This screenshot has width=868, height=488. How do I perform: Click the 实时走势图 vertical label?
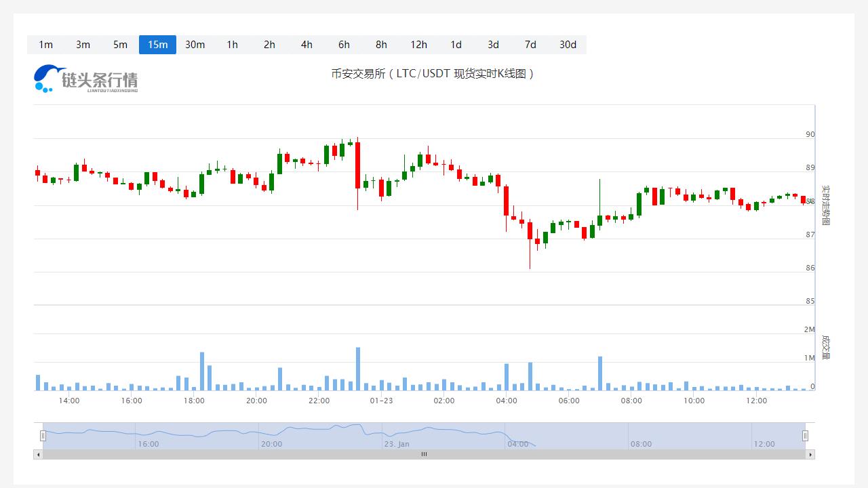[x=826, y=205]
